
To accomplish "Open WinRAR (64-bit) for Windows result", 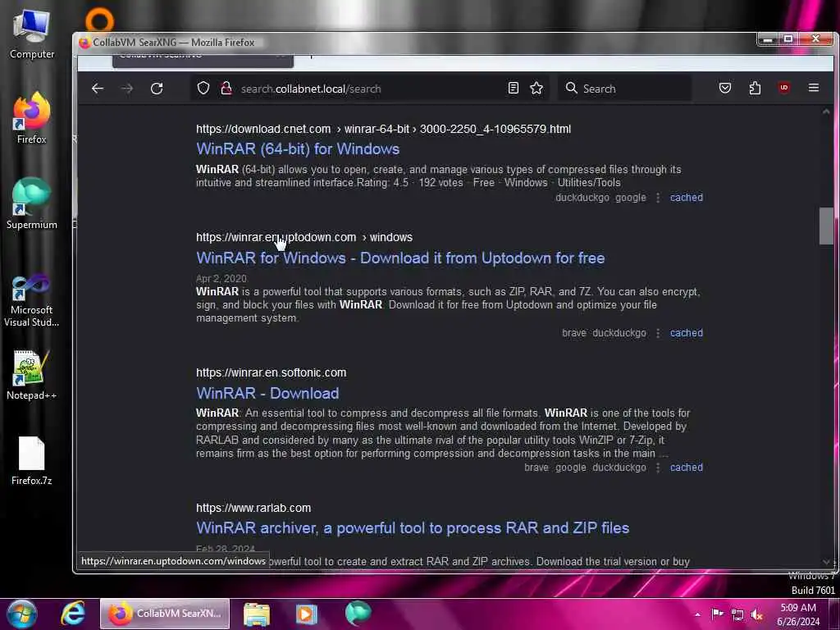I will pyautogui.click(x=297, y=149).
